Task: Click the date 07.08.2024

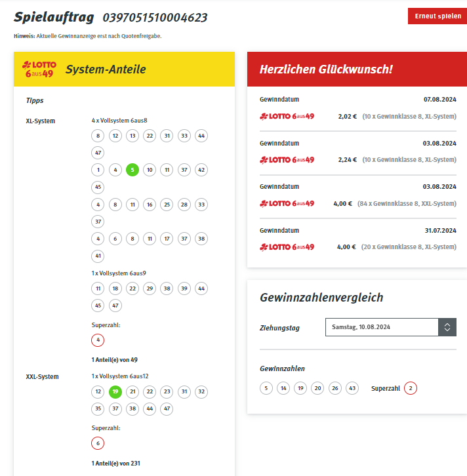Action: (x=440, y=99)
